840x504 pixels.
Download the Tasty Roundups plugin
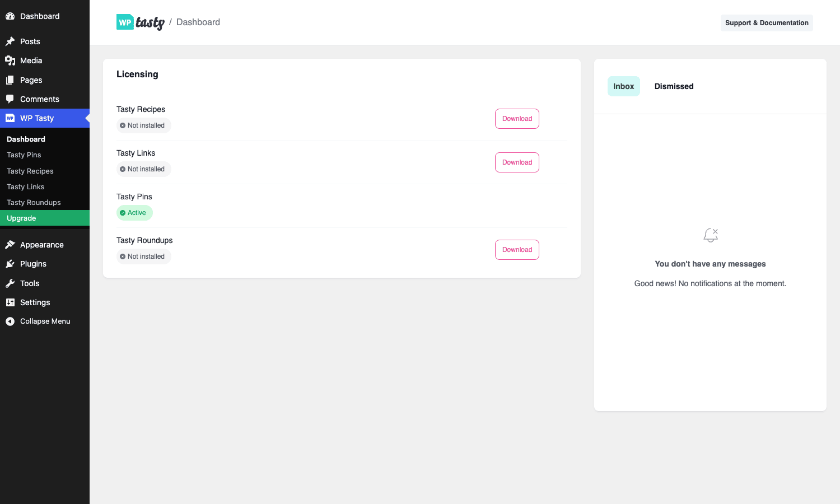pyautogui.click(x=517, y=250)
